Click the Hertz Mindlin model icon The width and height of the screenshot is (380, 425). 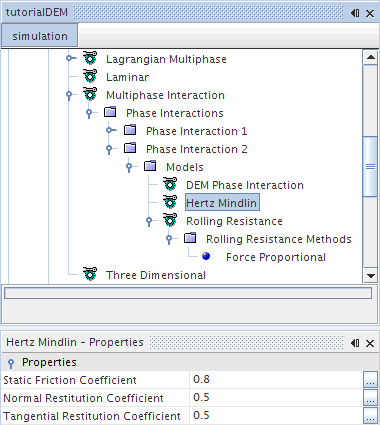170,202
